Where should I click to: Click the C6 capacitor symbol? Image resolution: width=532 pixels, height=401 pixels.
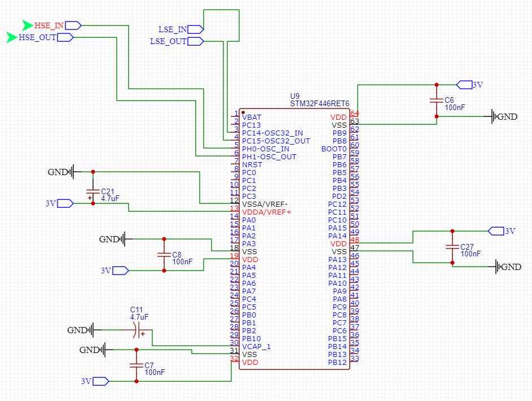436,101
